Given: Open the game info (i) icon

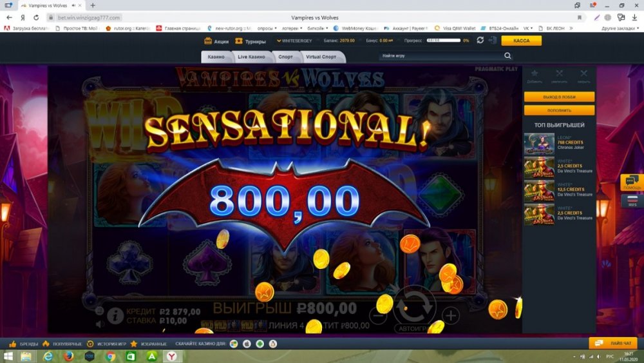Looking at the screenshot, I should [115, 315].
